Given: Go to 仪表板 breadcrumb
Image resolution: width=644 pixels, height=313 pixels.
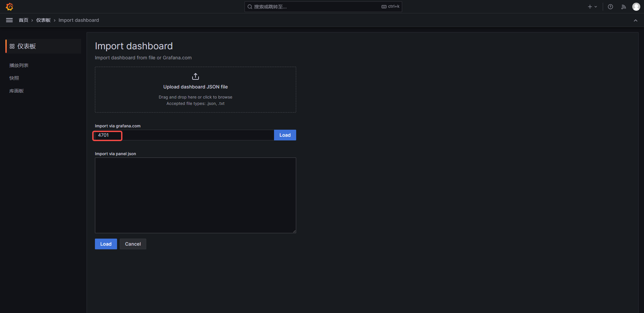Looking at the screenshot, I should coord(43,20).
